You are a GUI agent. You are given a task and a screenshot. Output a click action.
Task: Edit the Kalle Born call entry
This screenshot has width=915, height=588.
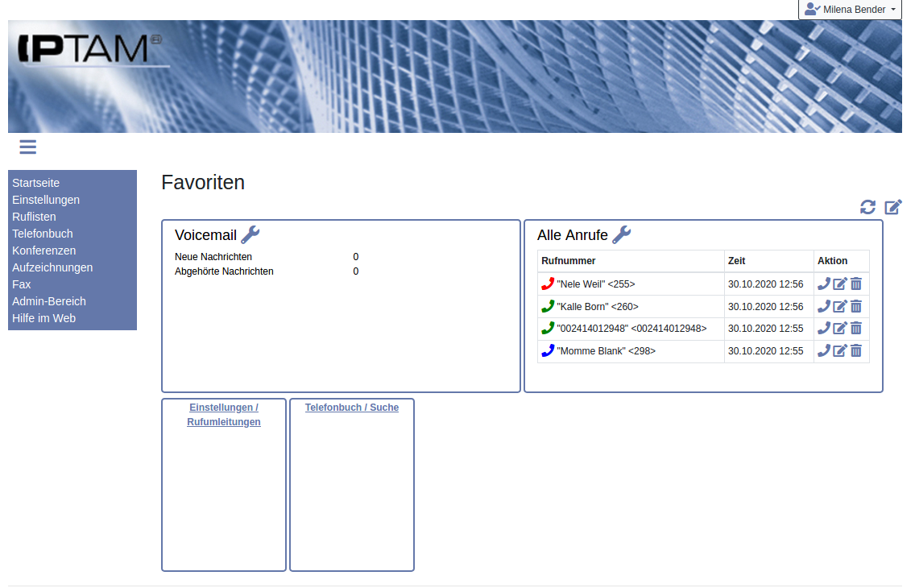click(840, 306)
